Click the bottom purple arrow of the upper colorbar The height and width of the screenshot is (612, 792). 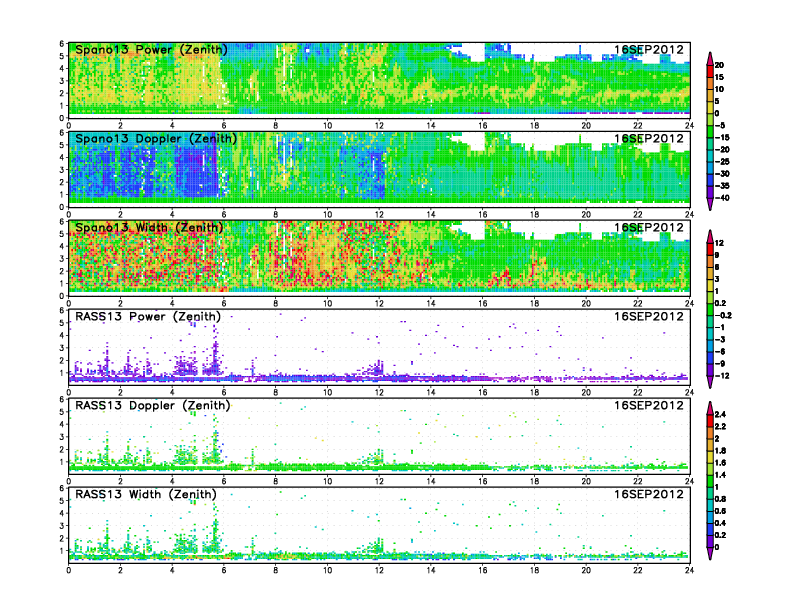tap(710, 205)
